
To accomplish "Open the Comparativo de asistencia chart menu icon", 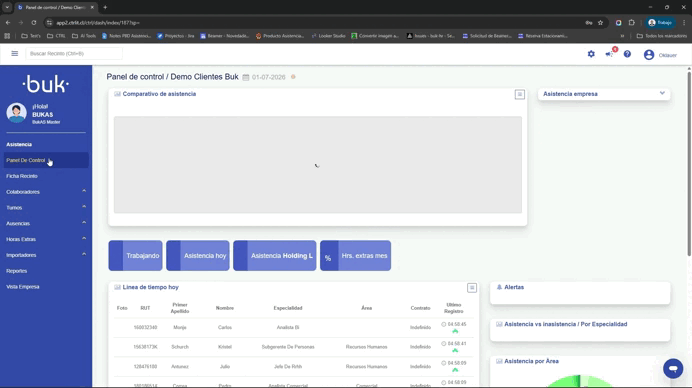I will [x=519, y=94].
